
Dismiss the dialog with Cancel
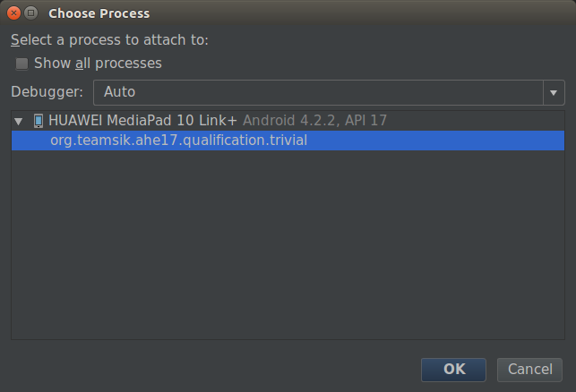[x=529, y=370]
